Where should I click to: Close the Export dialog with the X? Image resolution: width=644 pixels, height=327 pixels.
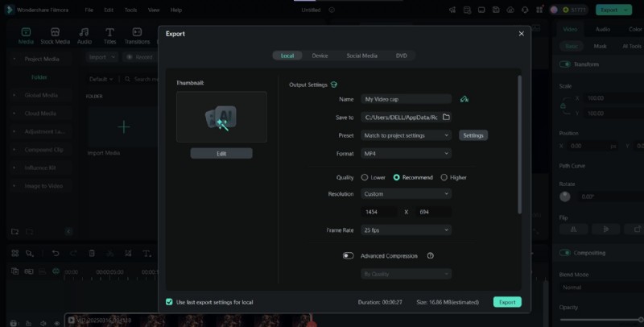pos(521,34)
